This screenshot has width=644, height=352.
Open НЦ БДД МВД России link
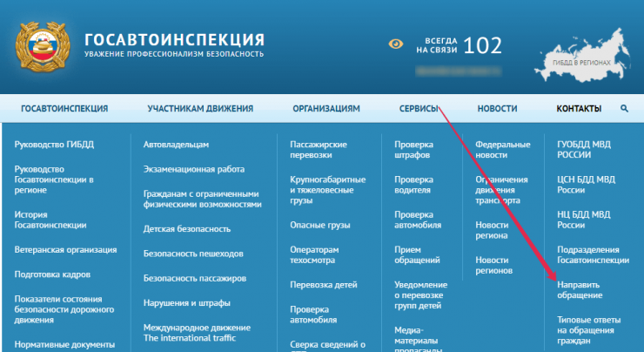(584, 220)
